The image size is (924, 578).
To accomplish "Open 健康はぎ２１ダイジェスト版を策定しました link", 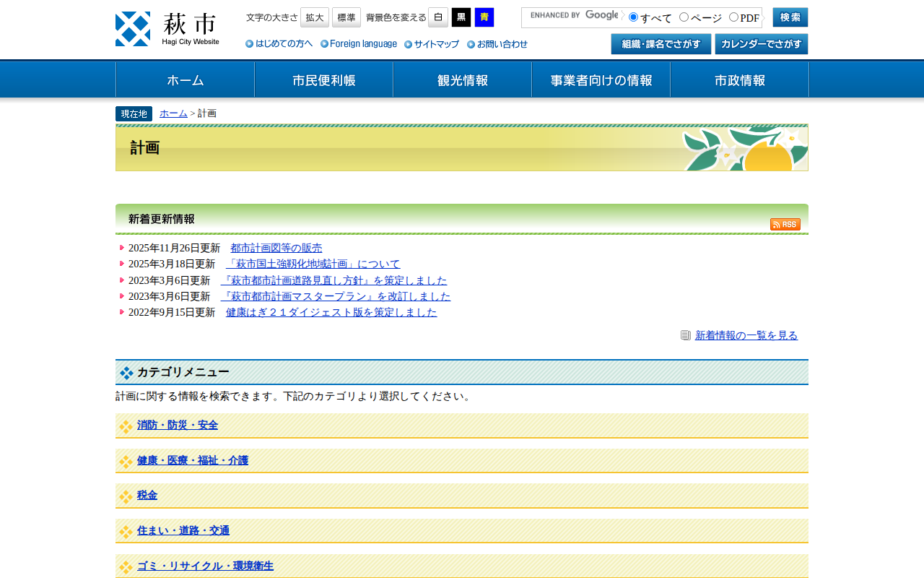I will 331,312.
